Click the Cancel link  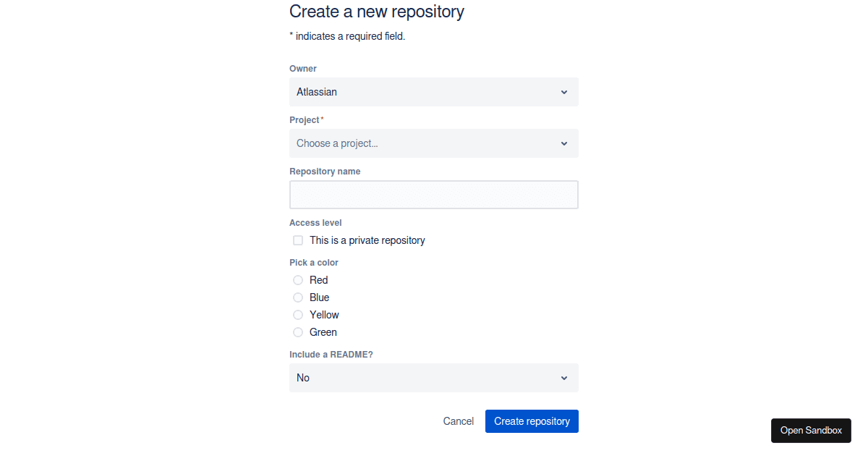pos(458,421)
